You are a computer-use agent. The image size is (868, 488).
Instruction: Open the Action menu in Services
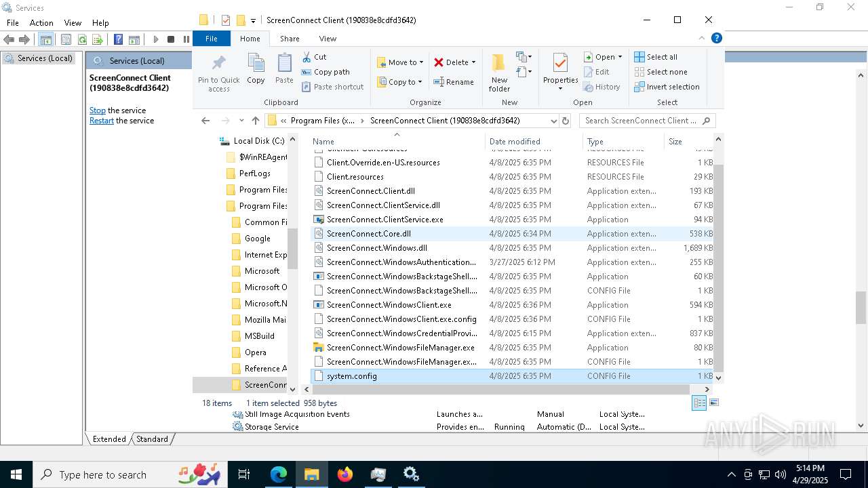coord(41,22)
